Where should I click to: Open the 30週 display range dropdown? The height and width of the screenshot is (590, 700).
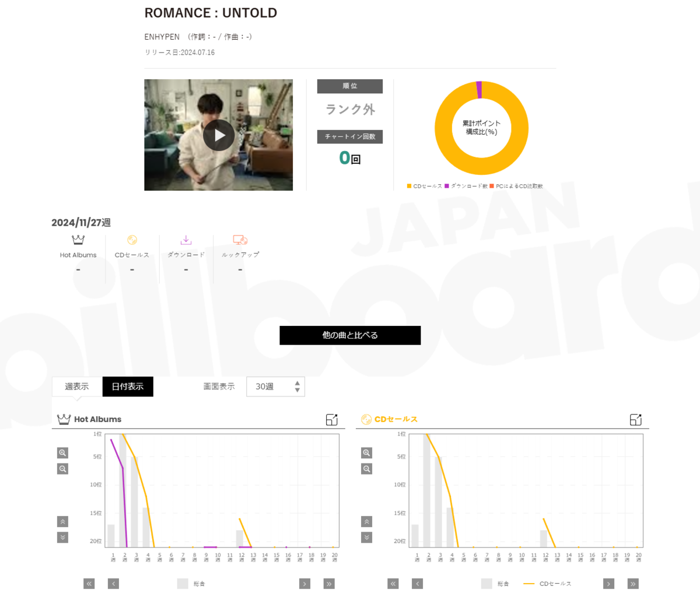(276, 387)
